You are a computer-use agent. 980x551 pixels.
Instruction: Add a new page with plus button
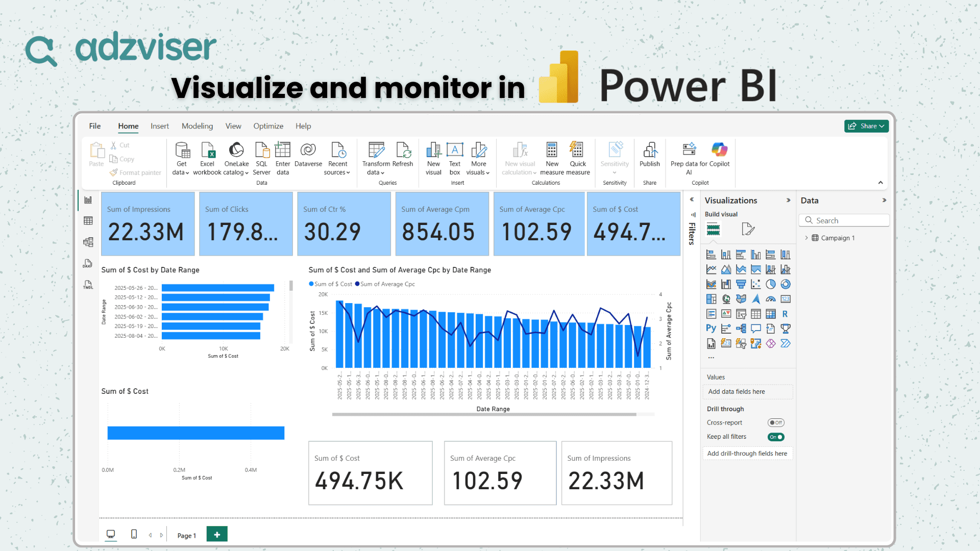217,534
